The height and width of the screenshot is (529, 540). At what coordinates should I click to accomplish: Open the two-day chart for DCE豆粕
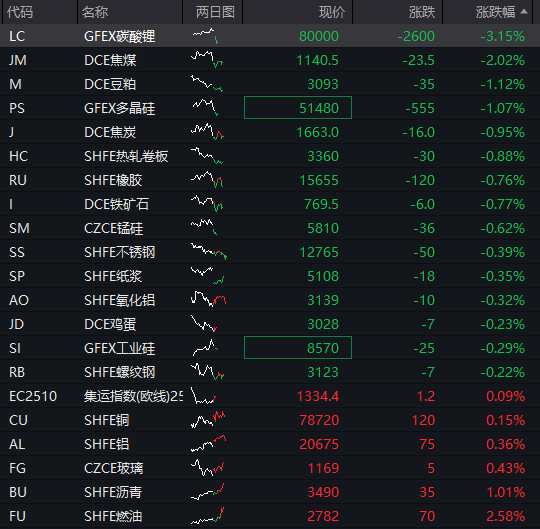(x=207, y=84)
